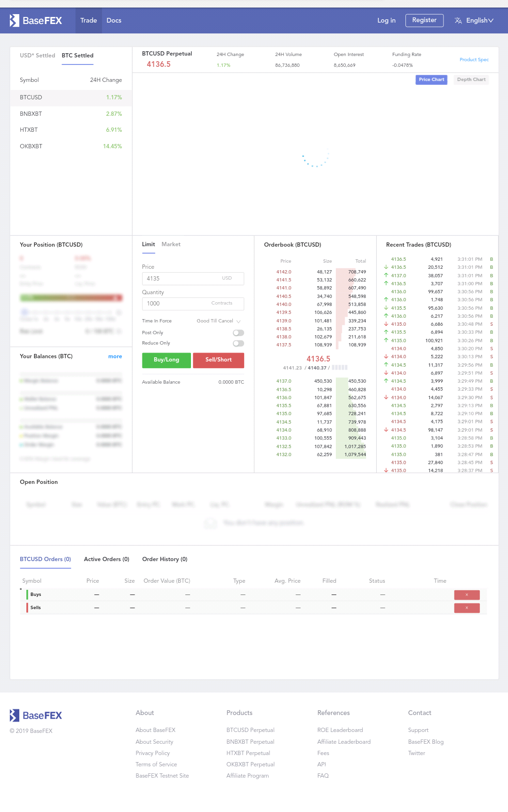Image resolution: width=508 pixels, height=812 pixels.
Task: Toggle the Post Only switch
Action: [238, 333]
